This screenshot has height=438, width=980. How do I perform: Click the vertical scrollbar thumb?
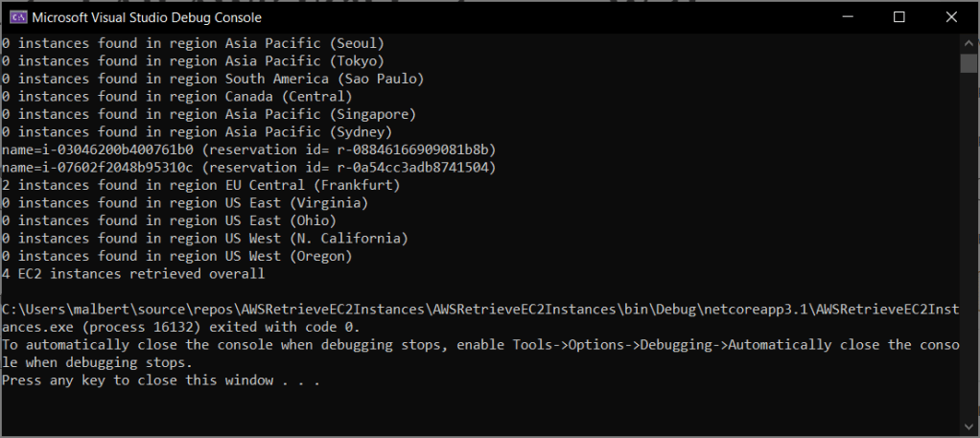pos(968,63)
